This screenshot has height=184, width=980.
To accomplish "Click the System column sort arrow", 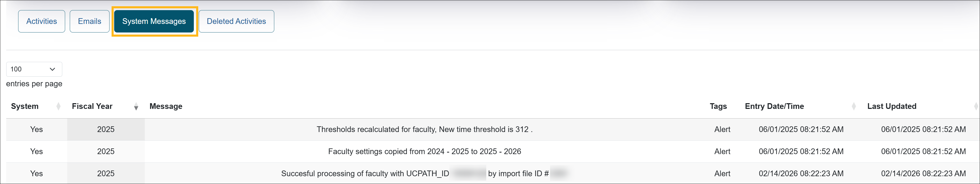I will 59,106.
